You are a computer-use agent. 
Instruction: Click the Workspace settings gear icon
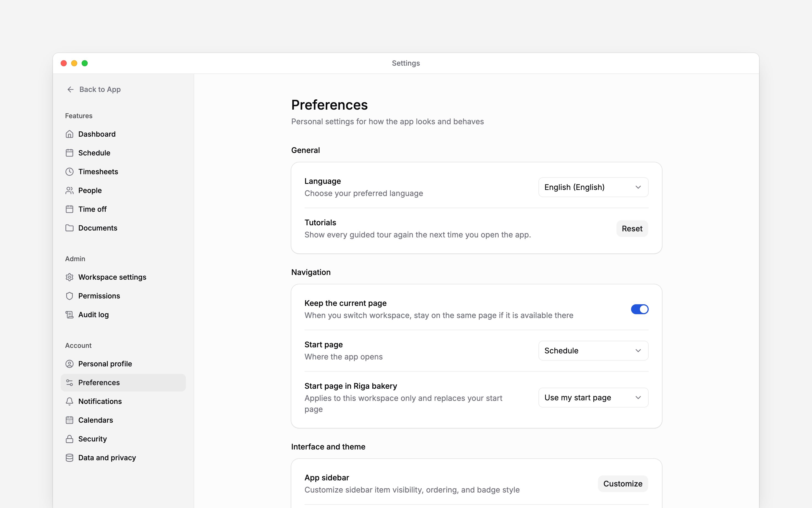pos(70,277)
